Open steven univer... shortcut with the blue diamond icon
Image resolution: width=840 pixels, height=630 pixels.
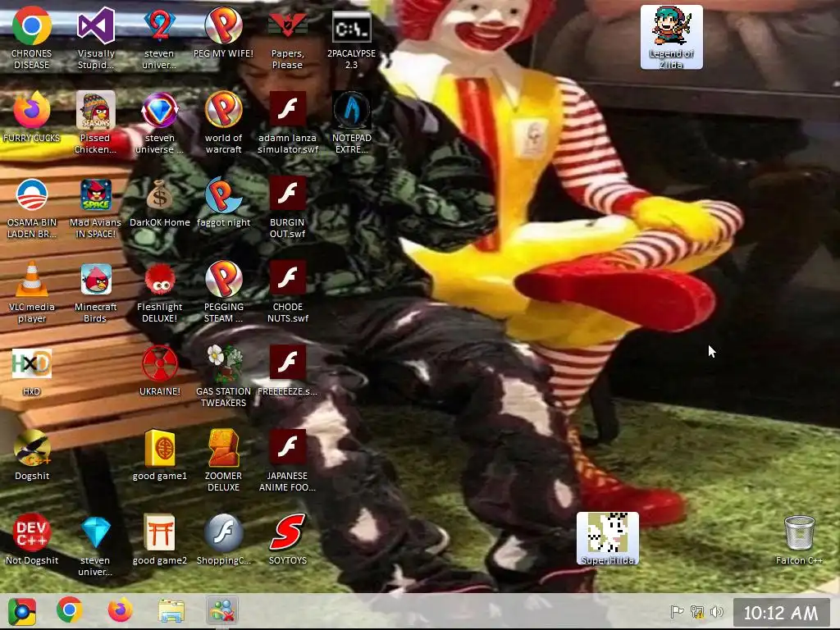95,546
